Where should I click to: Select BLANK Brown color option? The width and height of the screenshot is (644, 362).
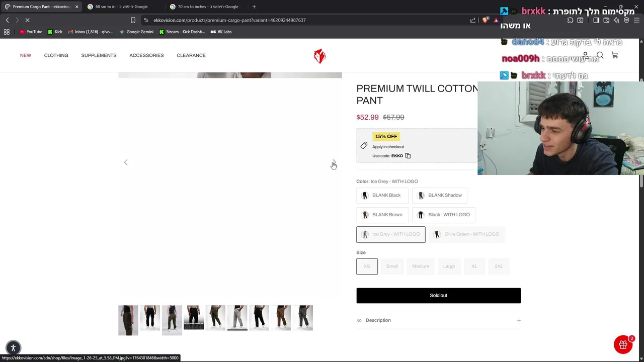click(x=382, y=215)
